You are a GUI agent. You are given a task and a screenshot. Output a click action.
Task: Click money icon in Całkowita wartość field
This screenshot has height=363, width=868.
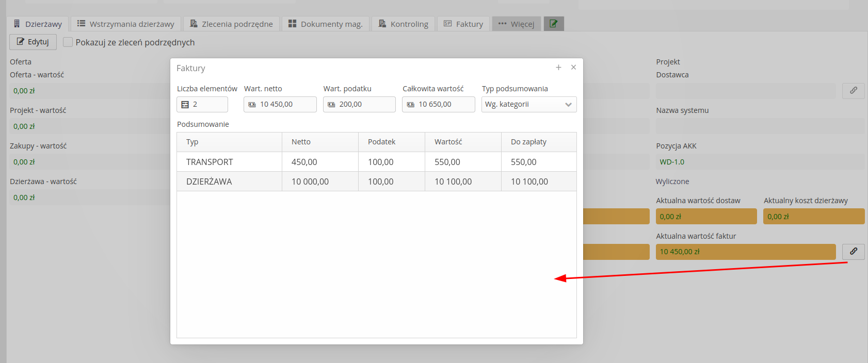411,105
